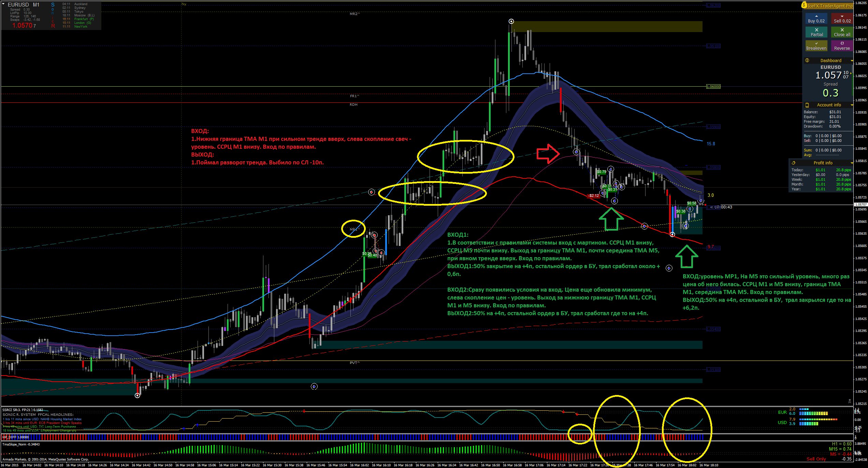Viewport: 868px width, 468px height.
Task: Collapse the Account info section arrow
Action: [x=852, y=105]
